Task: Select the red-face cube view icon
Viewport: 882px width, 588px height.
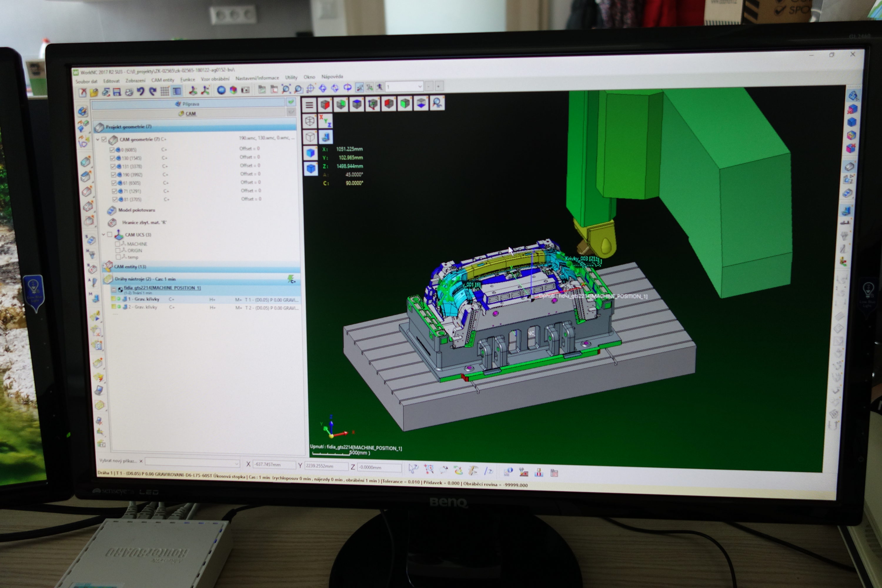Action: [325, 105]
